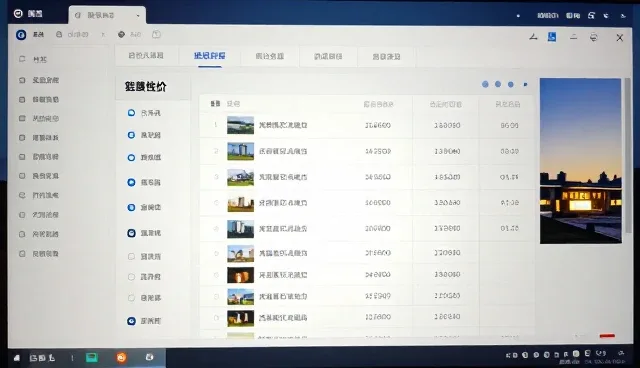Open the dark orange thumbnail in the seventh row

(x=240, y=275)
